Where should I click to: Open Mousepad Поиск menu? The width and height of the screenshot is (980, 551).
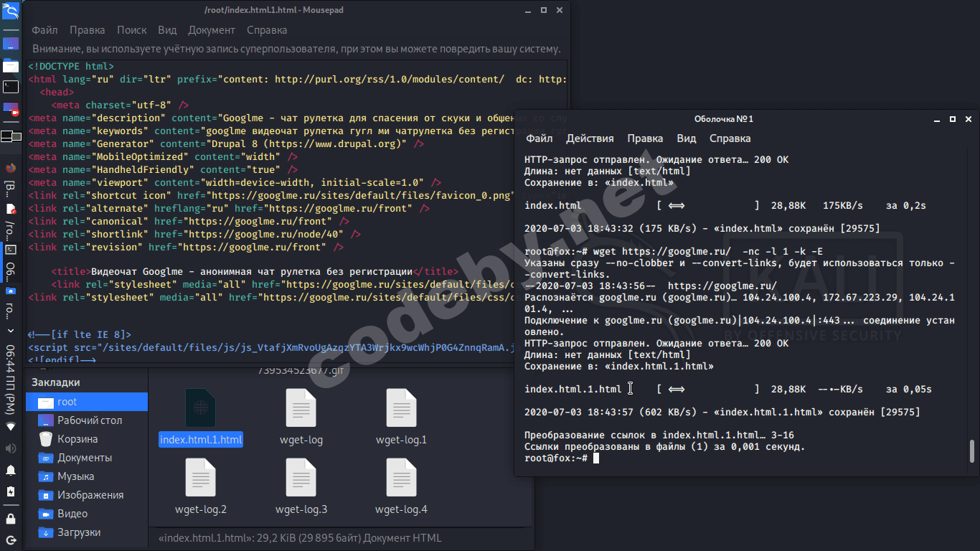[132, 30]
